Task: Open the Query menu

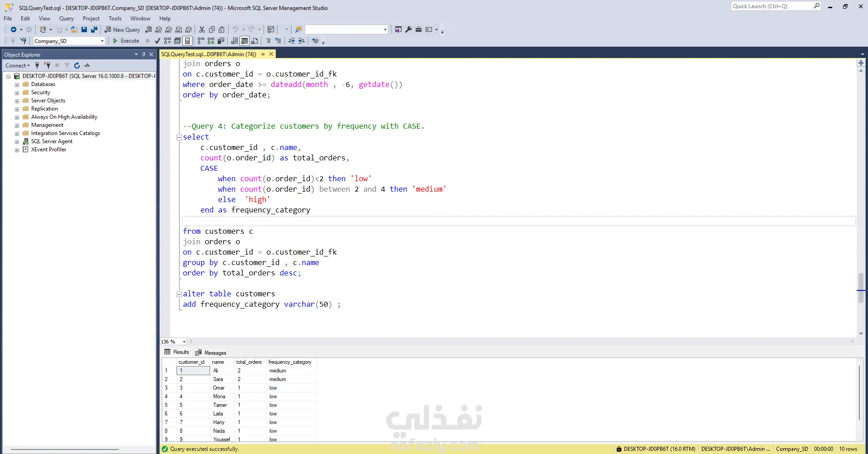Action: point(67,19)
